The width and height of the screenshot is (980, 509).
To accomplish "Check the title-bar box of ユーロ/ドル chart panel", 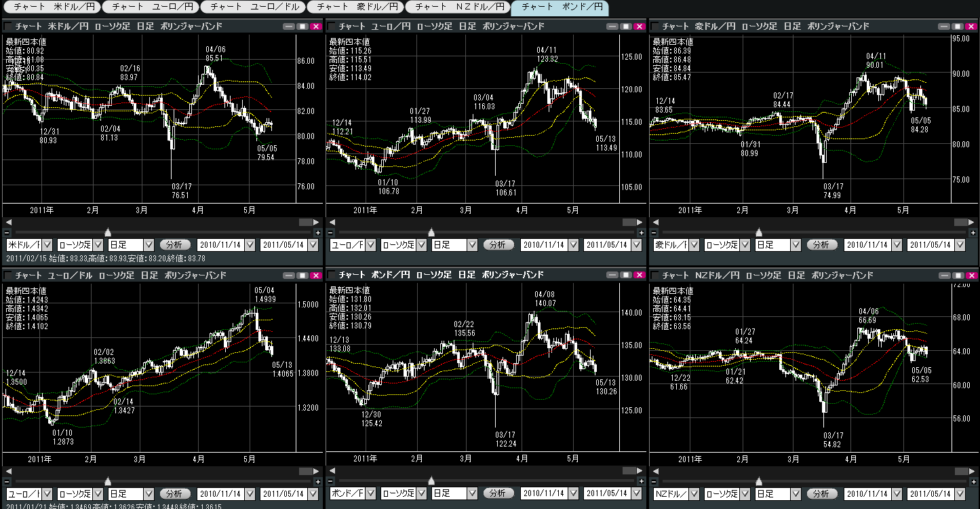I will click(8, 276).
